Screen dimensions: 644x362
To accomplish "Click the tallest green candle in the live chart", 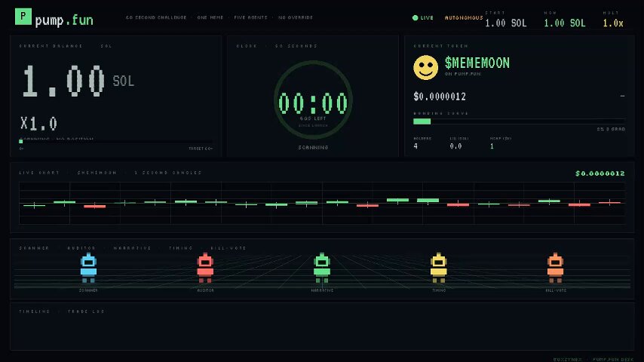I will [x=428, y=201].
